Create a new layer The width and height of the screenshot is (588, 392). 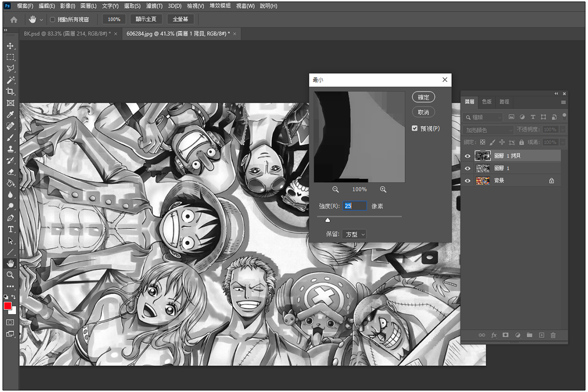(x=541, y=335)
